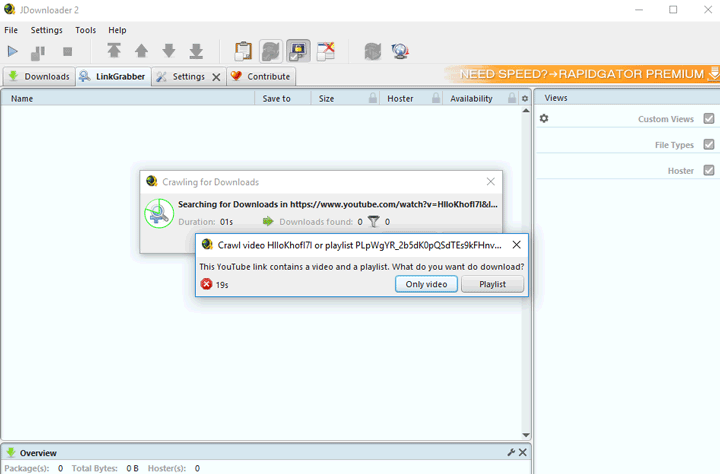The image size is (720, 474).
Task: Toggle silent mode icon with the red X
Action: (326, 51)
